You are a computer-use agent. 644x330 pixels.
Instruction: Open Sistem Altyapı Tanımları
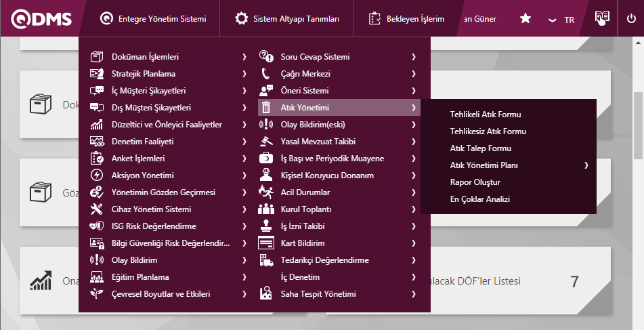point(288,19)
